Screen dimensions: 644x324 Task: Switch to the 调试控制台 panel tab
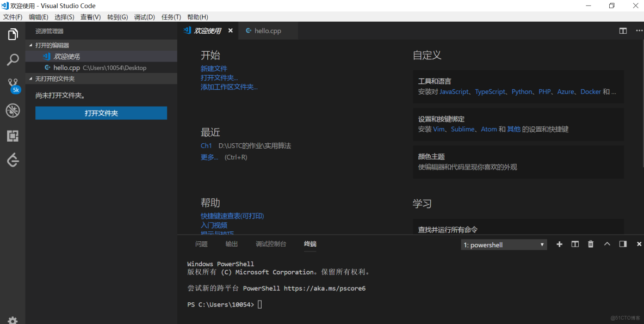click(271, 244)
